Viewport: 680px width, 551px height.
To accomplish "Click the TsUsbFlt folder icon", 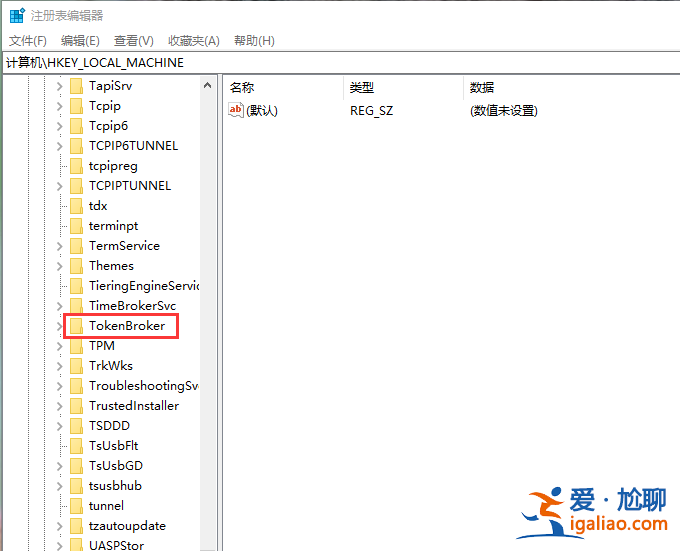I will pyautogui.click(x=76, y=446).
